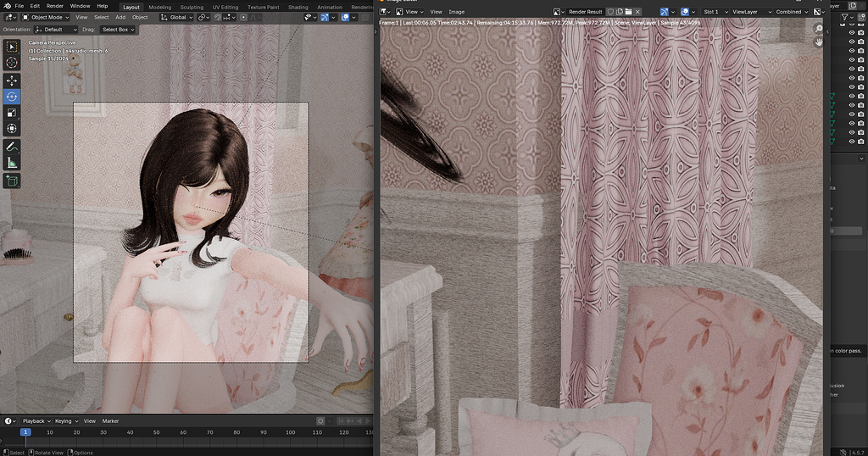Screen dimensions: 868x456
Task: Open the Image Editor View menu
Action: pos(437,12)
